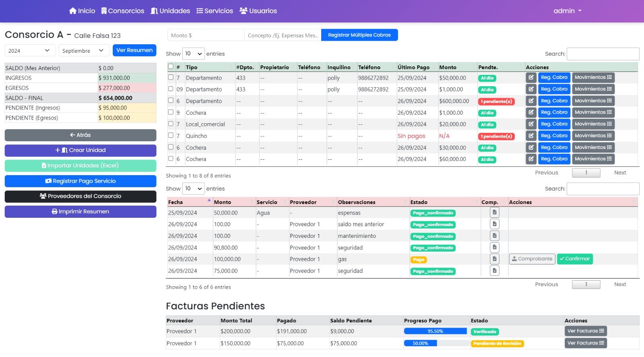Confirm the pending gas payment
The height and width of the screenshot is (357, 644).
(x=574, y=259)
